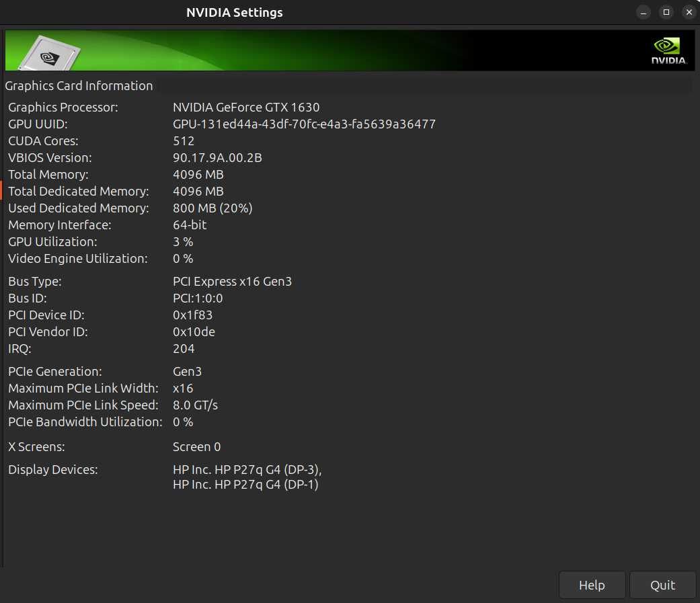Viewport: 700px width, 603px height.
Task: Select the PCI Vendor ID '0x10de'
Action: tap(194, 332)
